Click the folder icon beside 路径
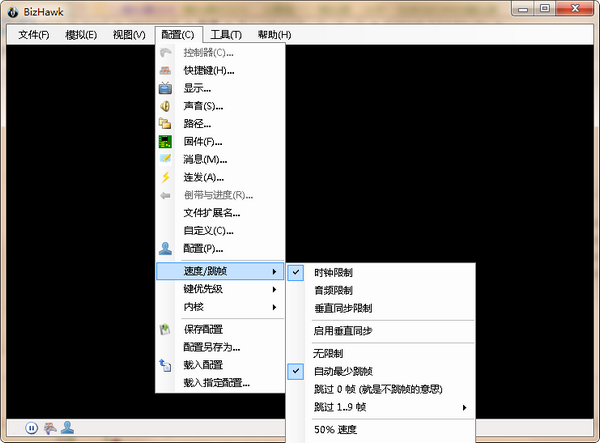Image resolution: width=600 pixels, height=443 pixels. click(165, 124)
